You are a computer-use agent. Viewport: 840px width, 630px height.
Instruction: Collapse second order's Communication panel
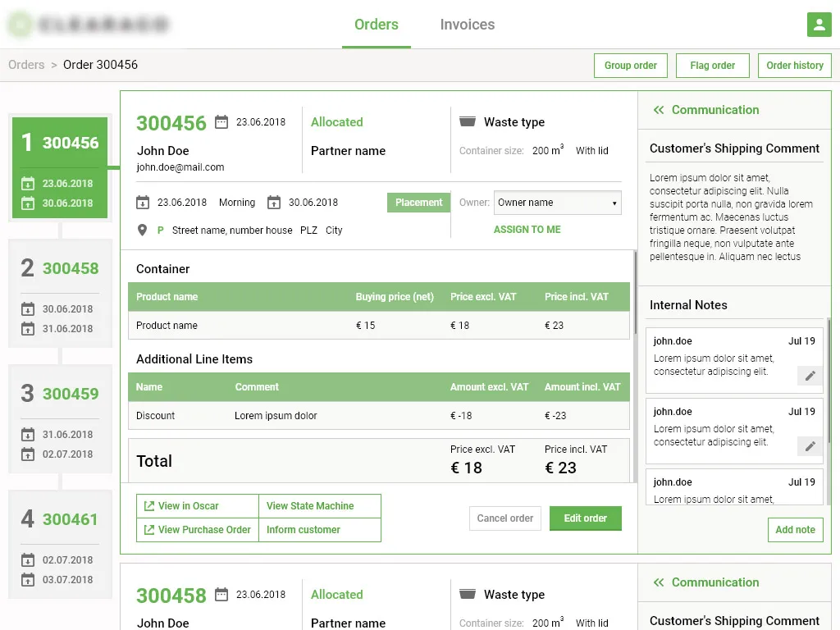(658, 582)
